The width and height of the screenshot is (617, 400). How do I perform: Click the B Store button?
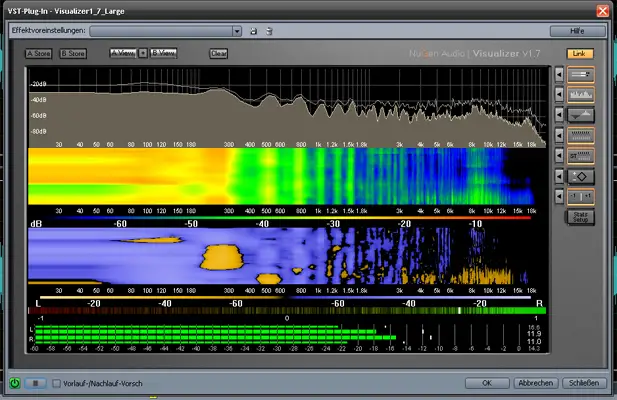point(73,53)
